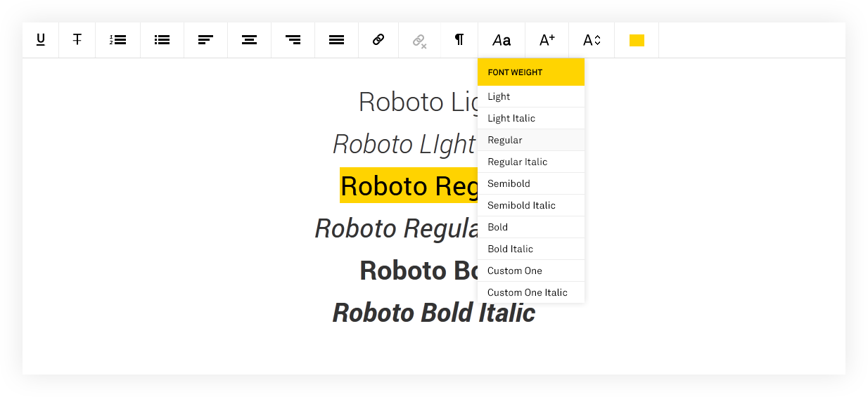This screenshot has width=868, height=397.
Task: Toggle strikethrough text formatting
Action: point(77,40)
